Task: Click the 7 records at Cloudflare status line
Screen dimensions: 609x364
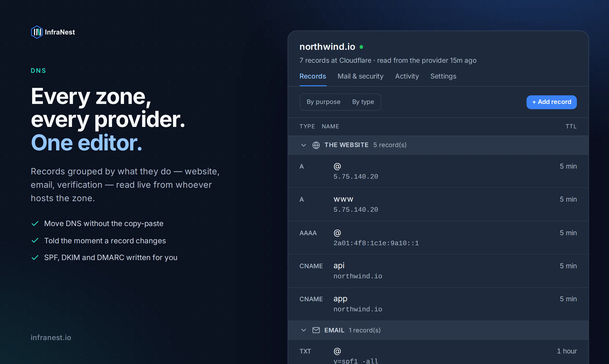Action: click(x=388, y=60)
